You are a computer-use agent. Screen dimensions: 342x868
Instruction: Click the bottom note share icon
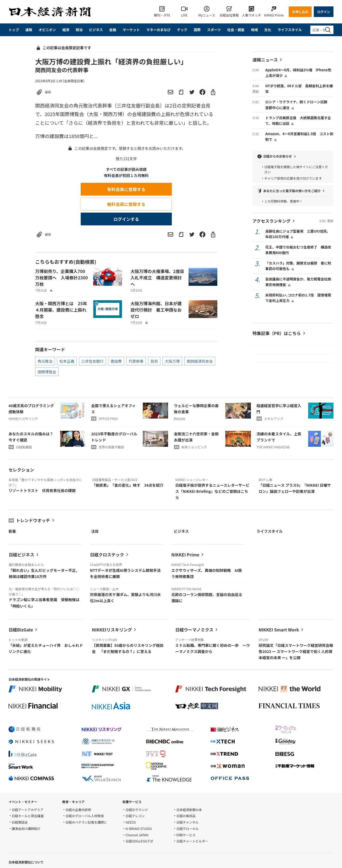click(181, 234)
